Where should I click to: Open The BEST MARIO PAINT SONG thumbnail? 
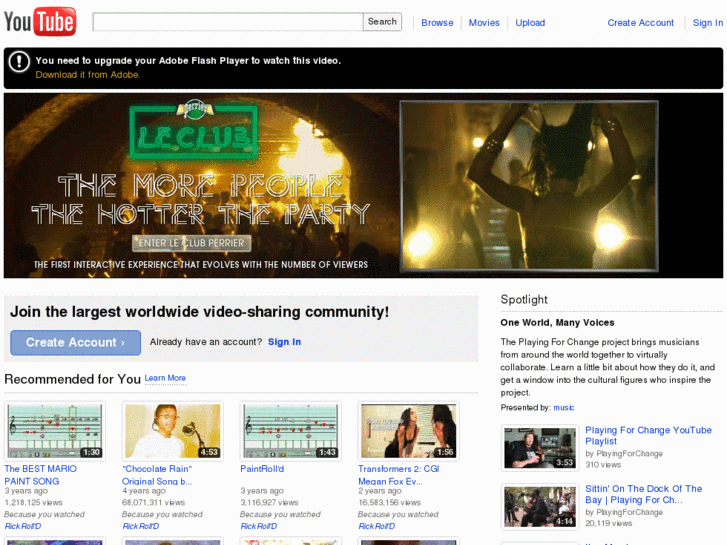coord(54,431)
